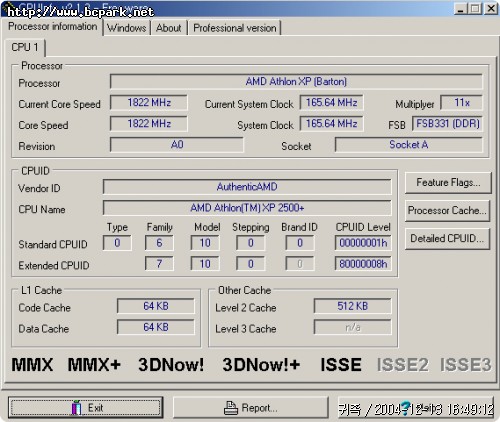Click the CPUID Level 80000008h field

pyautogui.click(x=363, y=264)
